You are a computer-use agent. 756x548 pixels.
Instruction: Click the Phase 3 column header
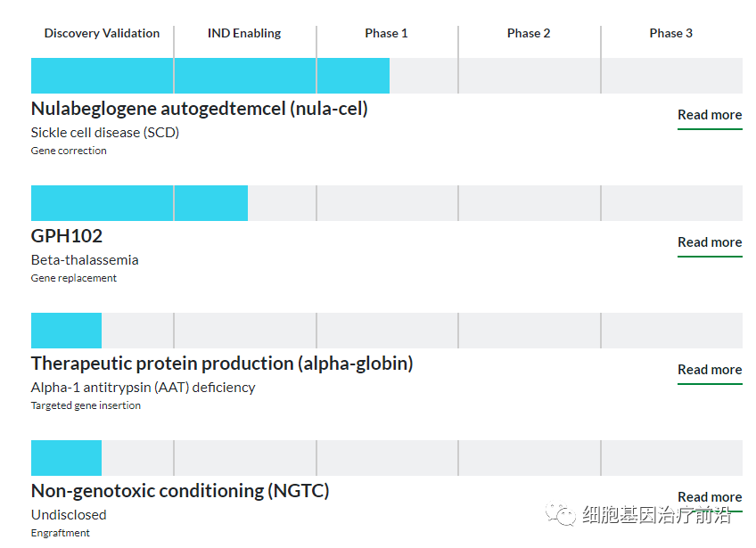pos(671,34)
